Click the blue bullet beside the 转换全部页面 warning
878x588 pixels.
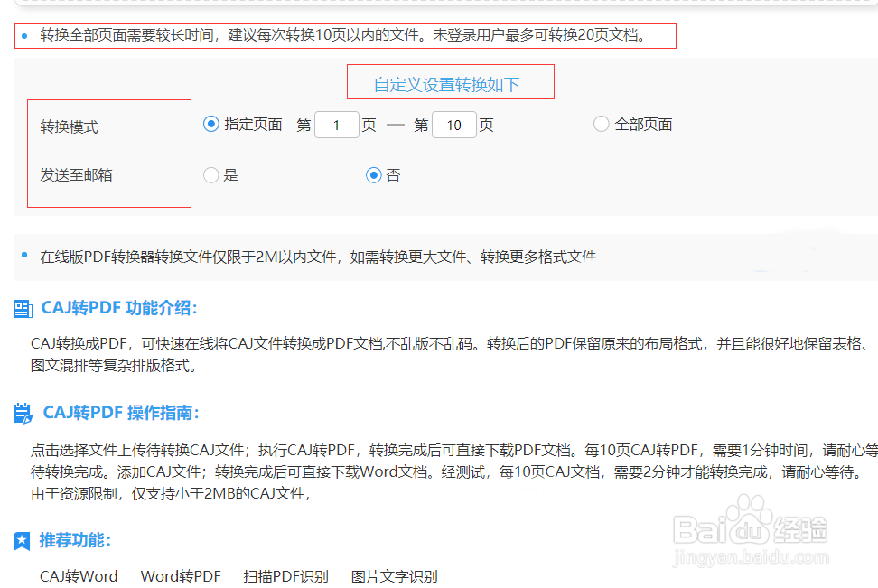[24, 35]
